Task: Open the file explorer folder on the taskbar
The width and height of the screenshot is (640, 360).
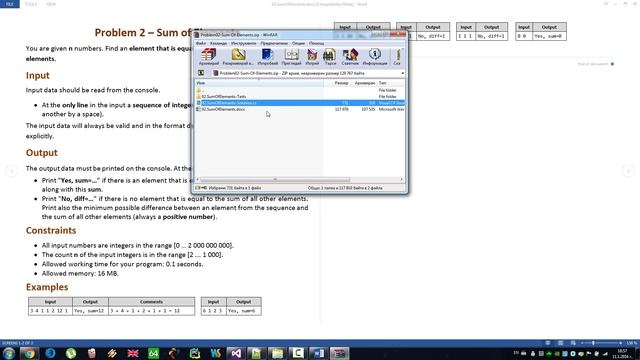Action: (x=277, y=353)
